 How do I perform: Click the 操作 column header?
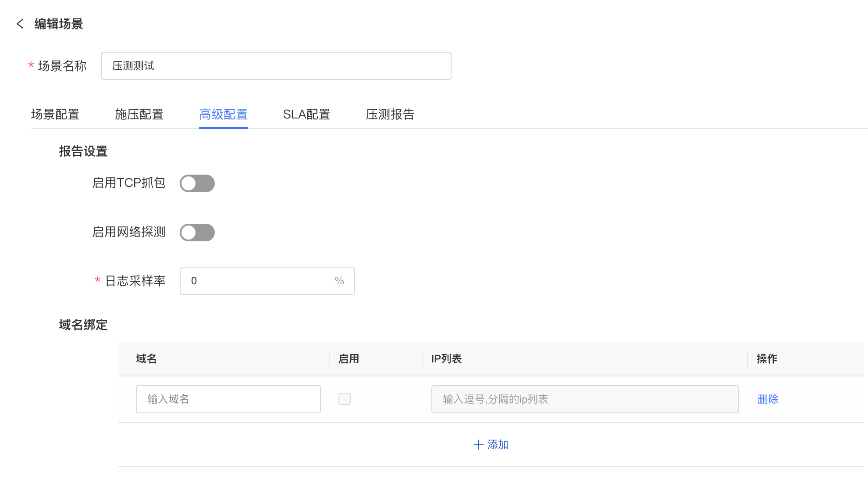(767, 359)
